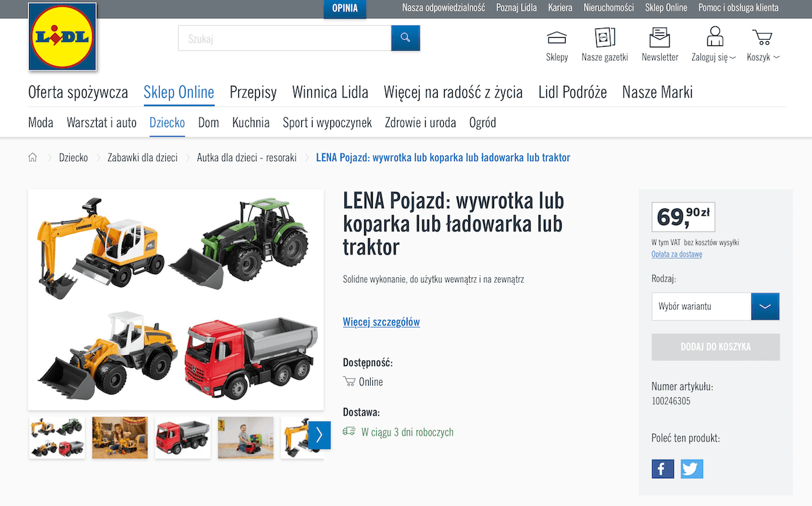Open Pomoc i obsługa klienta
The image size is (812, 506).
738,8
